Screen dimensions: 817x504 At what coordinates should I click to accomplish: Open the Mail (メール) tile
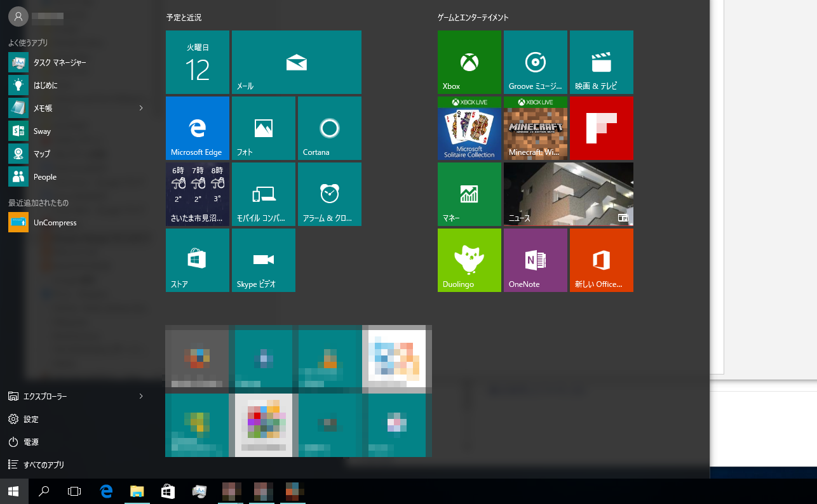coord(297,62)
